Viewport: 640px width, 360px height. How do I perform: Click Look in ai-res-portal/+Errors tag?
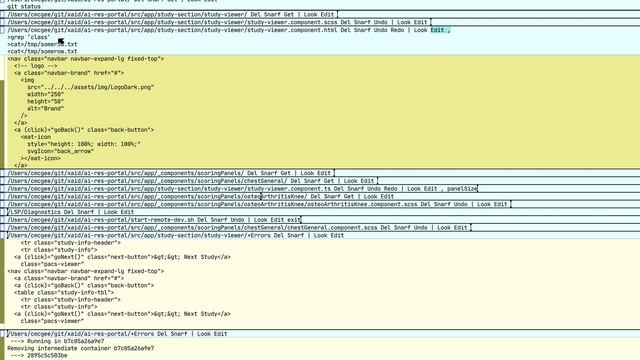[204, 334]
